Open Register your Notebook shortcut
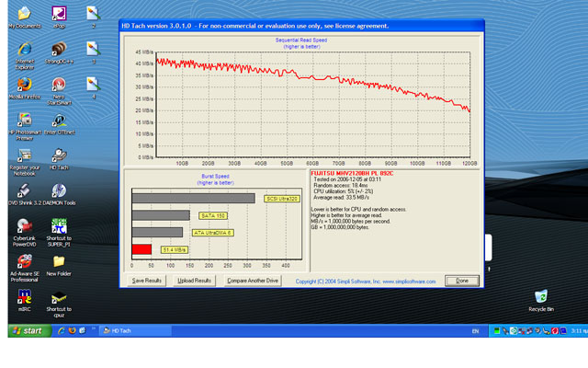Image resolution: width=588 pixels, height=368 pixels. (x=25, y=162)
